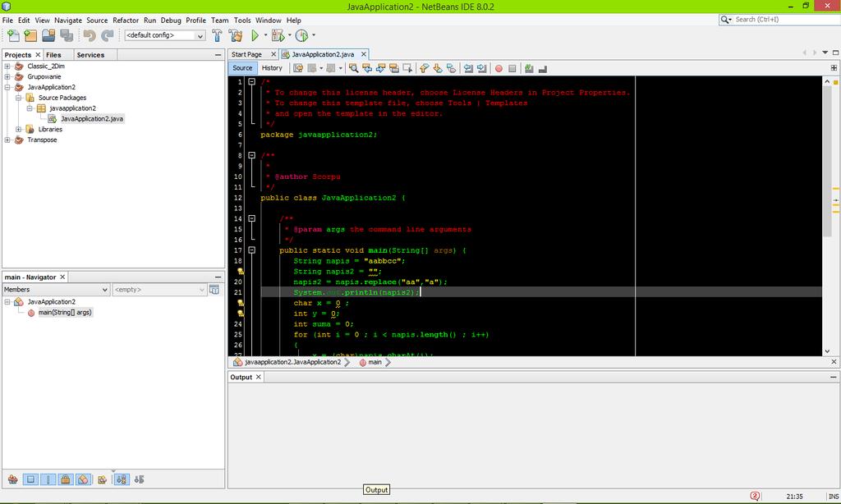Screen dimensions: 841x504
Task: Click the Stop Macro Recording square icon
Action: [x=512, y=69]
